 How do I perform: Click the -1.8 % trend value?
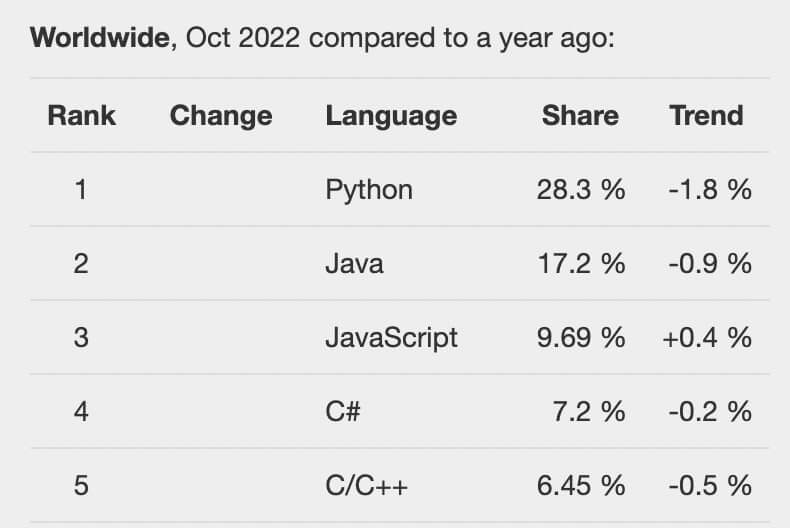point(710,190)
